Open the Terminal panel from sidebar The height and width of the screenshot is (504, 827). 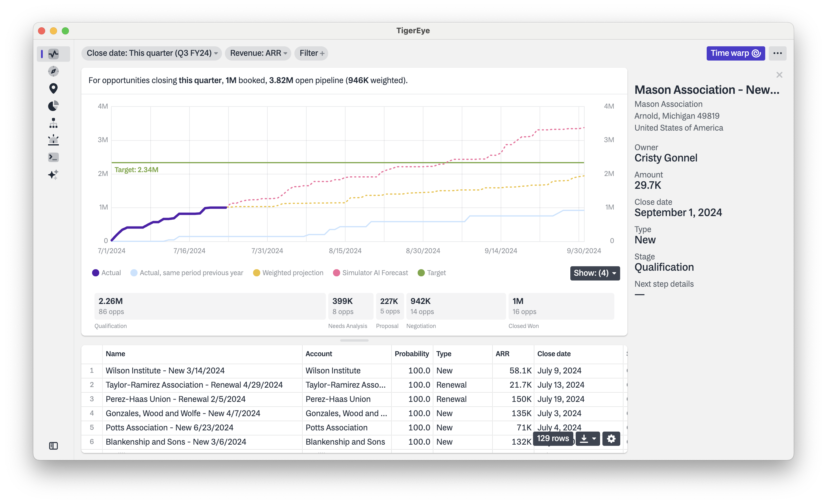pos(53,157)
